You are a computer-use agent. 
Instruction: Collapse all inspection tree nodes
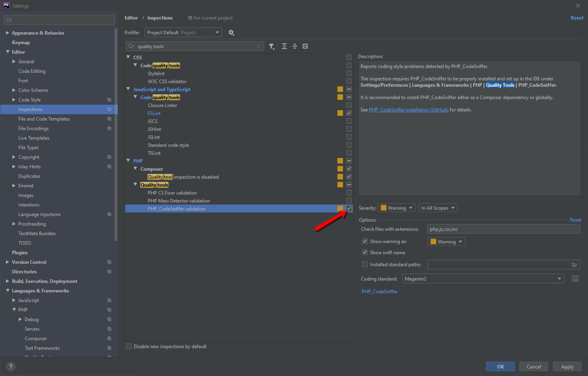tap(295, 46)
